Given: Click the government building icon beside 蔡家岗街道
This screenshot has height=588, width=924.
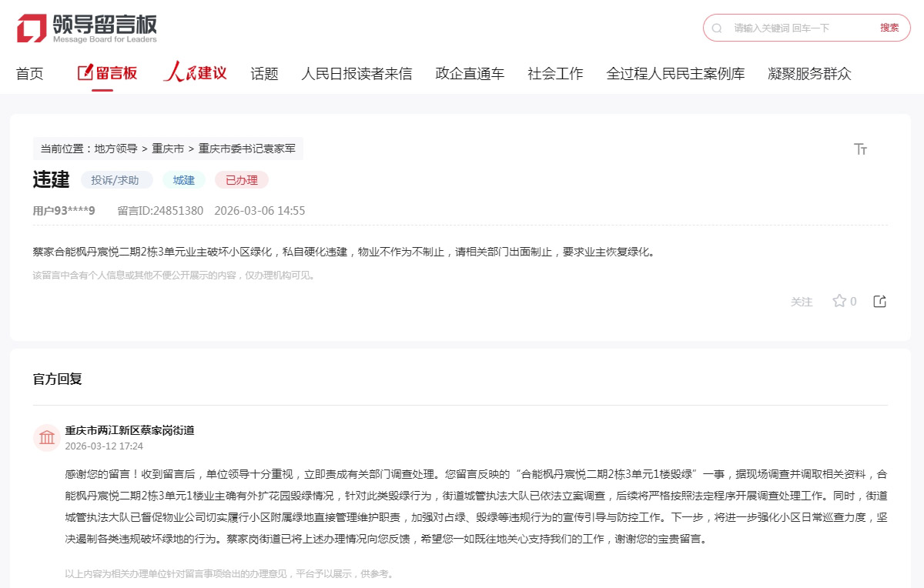Looking at the screenshot, I should coord(46,437).
